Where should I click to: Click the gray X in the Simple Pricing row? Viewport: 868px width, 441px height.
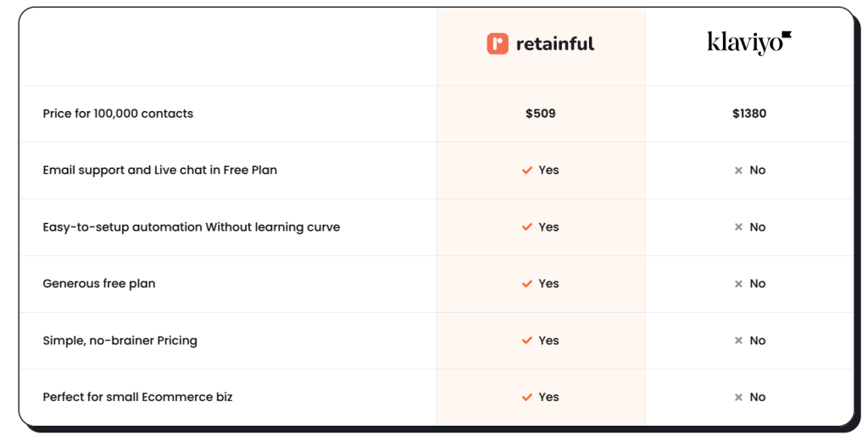(738, 341)
